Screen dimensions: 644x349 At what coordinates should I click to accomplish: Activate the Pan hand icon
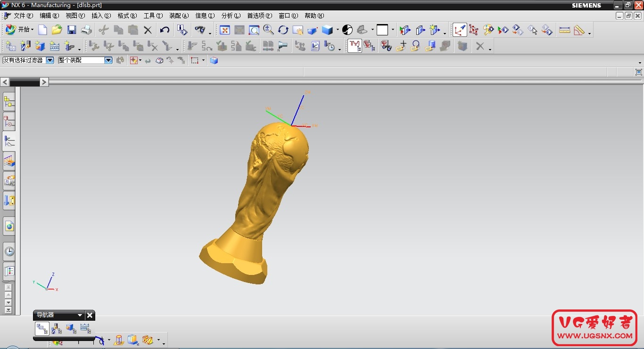(297, 30)
